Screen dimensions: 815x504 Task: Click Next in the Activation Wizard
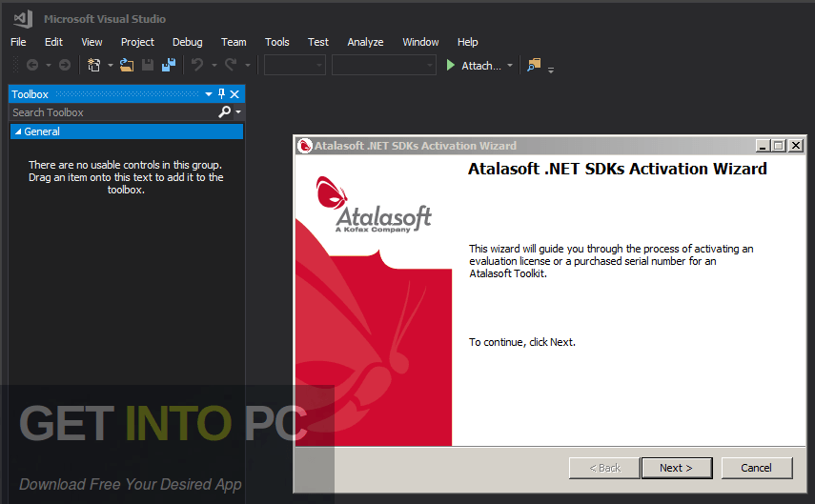pyautogui.click(x=677, y=468)
